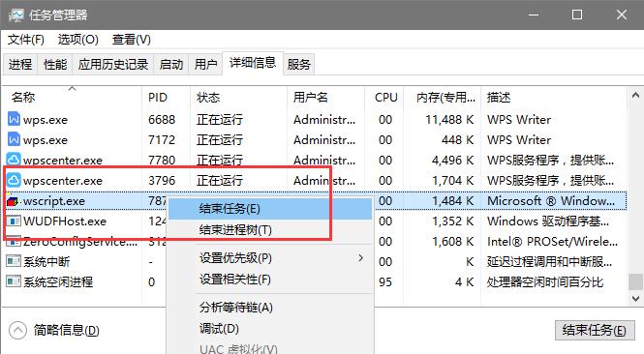Image resolution: width=644 pixels, height=354 pixels.
Task: Click the memory value 4,496 K
Action: tap(452, 160)
